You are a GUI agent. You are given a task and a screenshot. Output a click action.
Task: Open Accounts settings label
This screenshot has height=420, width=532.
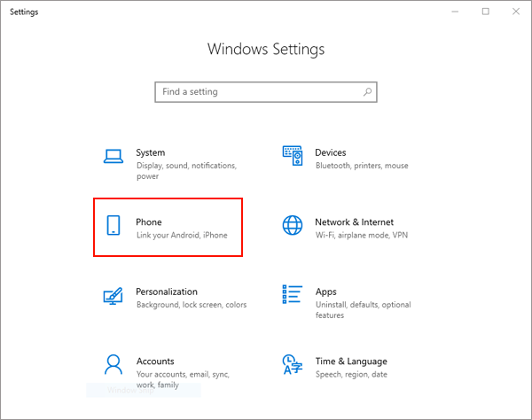[x=154, y=362]
